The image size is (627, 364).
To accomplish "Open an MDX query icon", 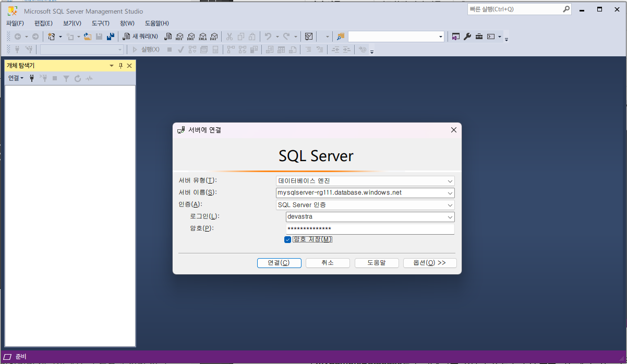I will click(x=179, y=37).
